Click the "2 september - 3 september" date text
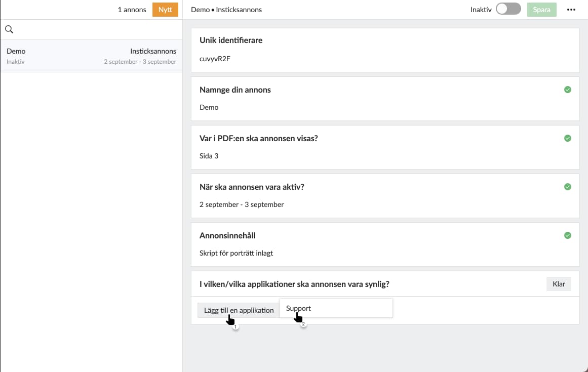The width and height of the screenshot is (588, 372). click(x=241, y=204)
